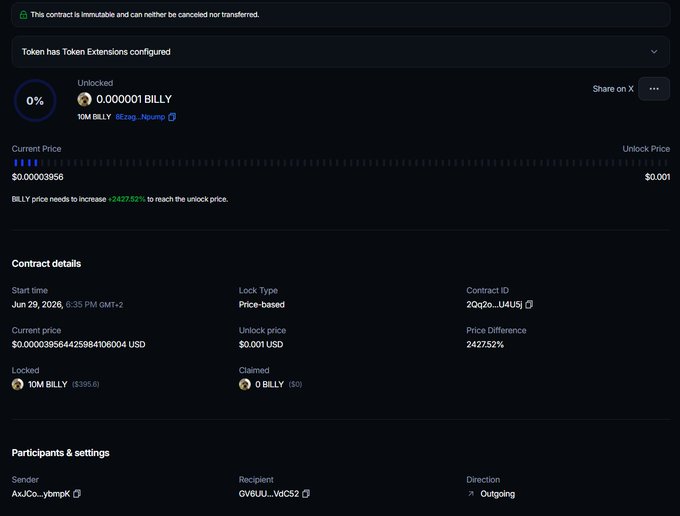Select the Start time Jun 29, 2026
Screen dimensions: 680x516
[x=37, y=304]
